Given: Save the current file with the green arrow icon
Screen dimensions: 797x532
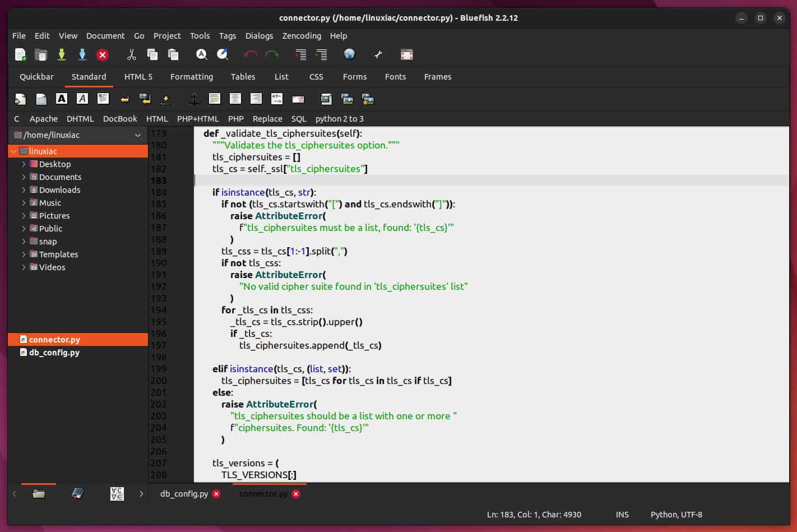Looking at the screenshot, I should tap(62, 54).
